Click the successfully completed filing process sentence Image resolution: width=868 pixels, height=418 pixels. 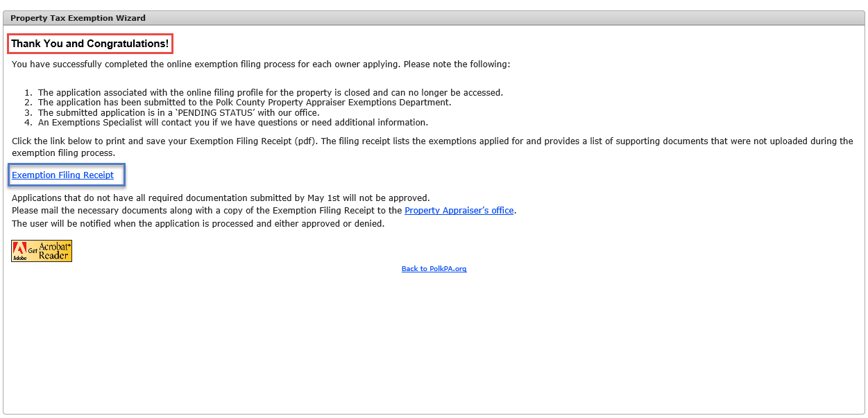[x=261, y=64]
